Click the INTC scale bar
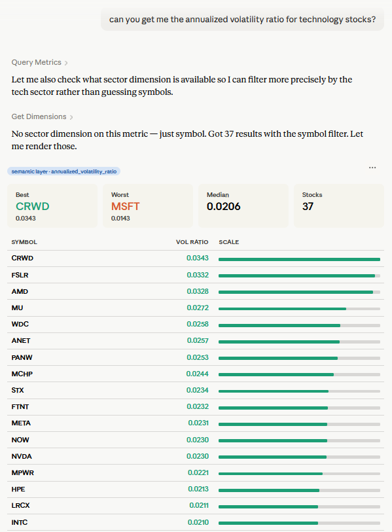 (x=299, y=523)
